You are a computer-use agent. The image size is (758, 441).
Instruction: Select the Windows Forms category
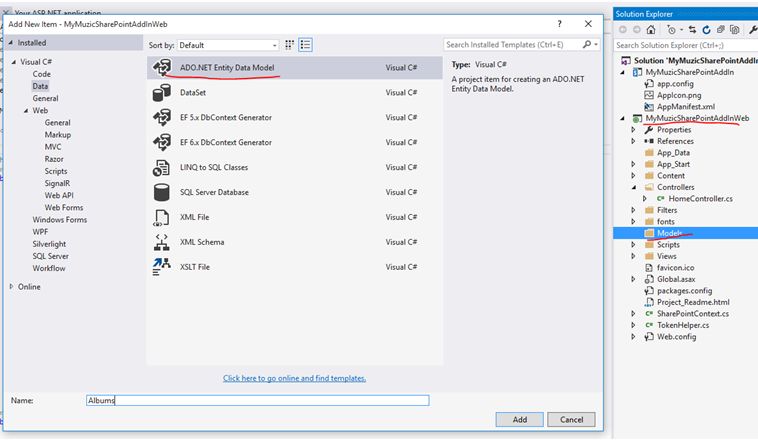[60, 220]
